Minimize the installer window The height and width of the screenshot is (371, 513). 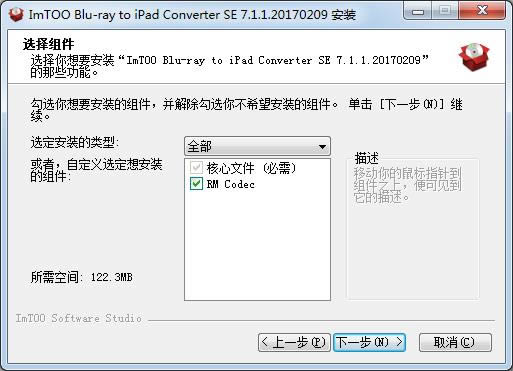[x=417, y=12]
